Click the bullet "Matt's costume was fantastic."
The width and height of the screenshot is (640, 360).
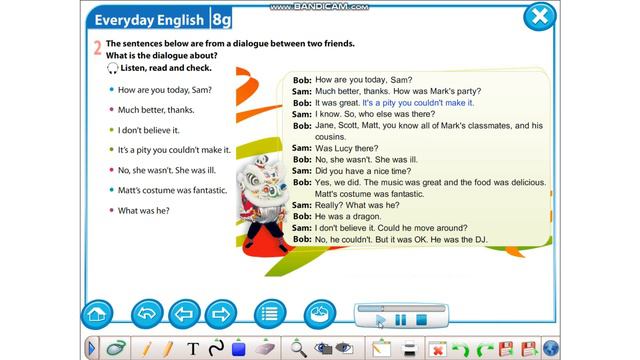tap(172, 190)
